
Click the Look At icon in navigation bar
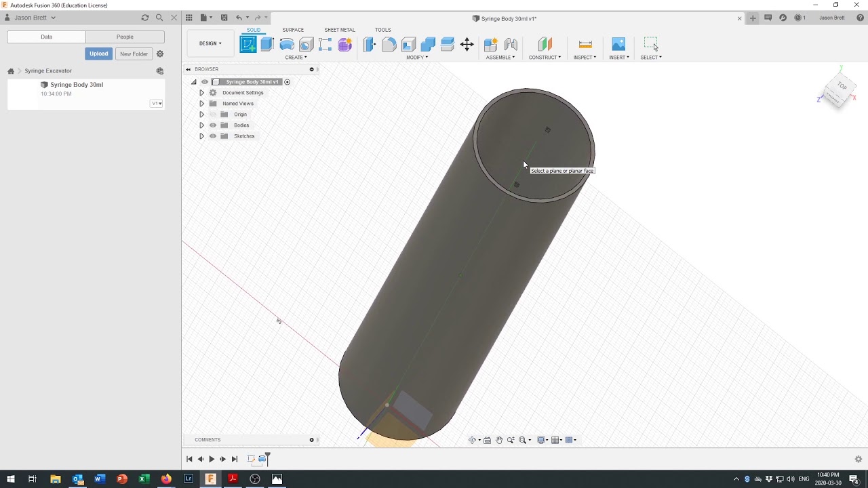click(487, 440)
